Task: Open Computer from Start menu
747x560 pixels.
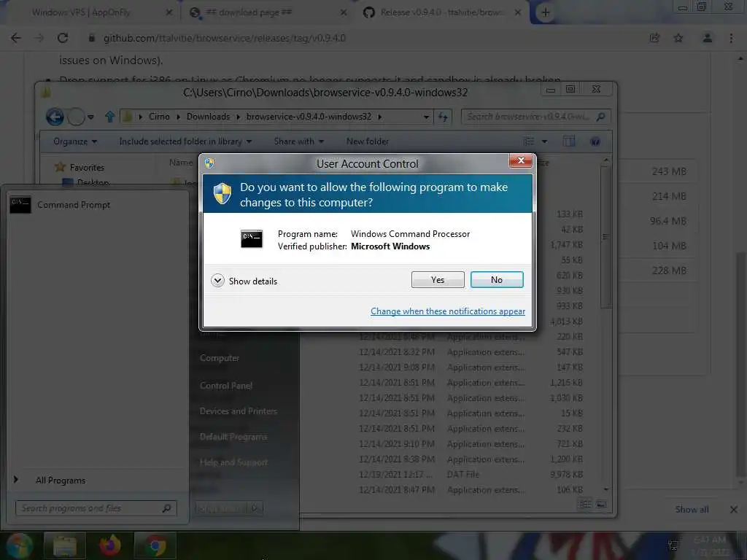Action: (219, 357)
